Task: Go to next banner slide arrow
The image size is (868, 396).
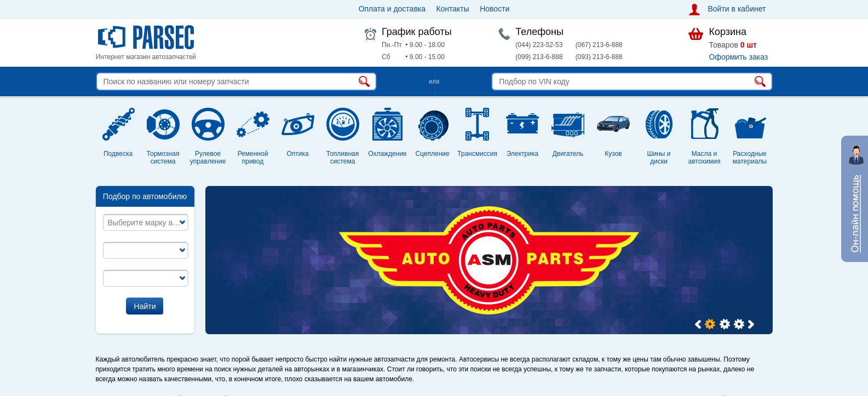Action: point(751,324)
